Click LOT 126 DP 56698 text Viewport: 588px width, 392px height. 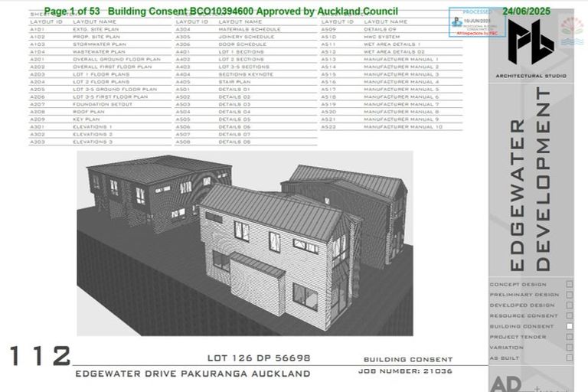click(259, 358)
